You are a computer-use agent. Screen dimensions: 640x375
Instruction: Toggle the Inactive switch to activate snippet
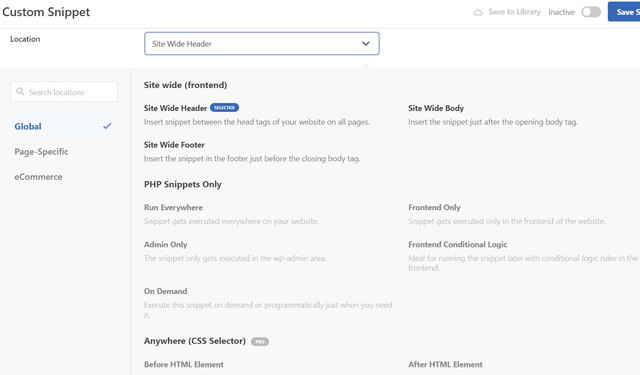(x=591, y=12)
